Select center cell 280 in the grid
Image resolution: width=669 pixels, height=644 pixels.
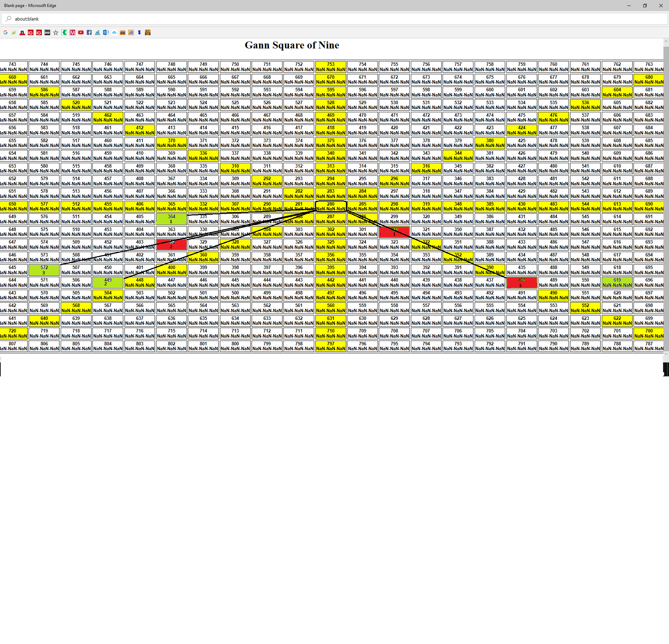(x=331, y=206)
